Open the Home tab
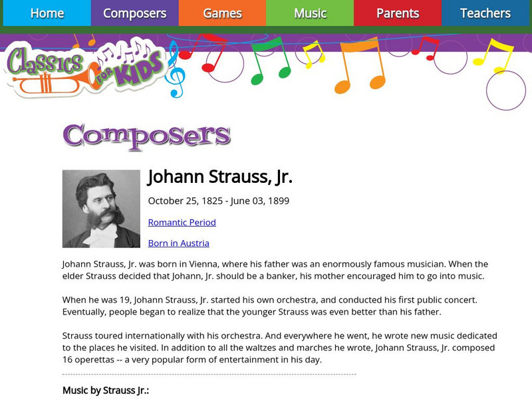Viewport: 532px width, 399px height. (47, 13)
